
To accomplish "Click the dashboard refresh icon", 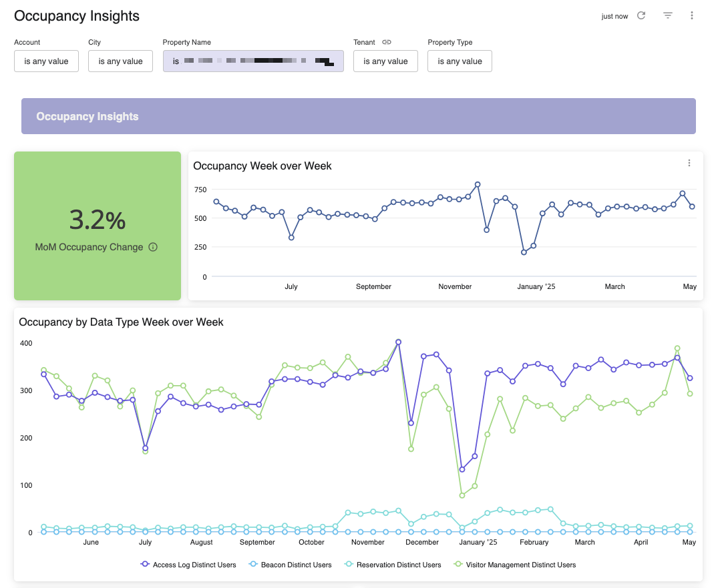I will [x=641, y=15].
